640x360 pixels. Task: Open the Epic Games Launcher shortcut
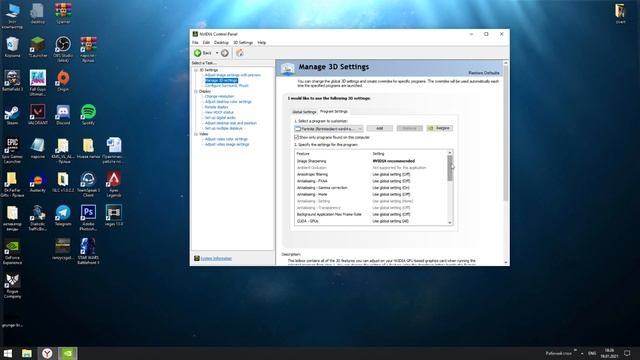point(12,151)
